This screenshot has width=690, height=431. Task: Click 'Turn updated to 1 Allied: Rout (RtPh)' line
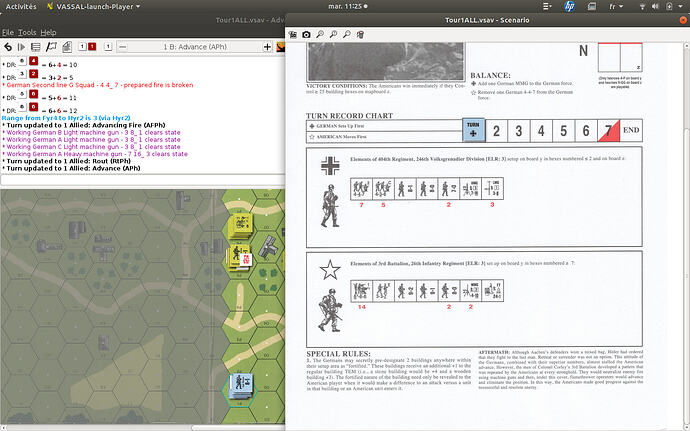[69, 161]
